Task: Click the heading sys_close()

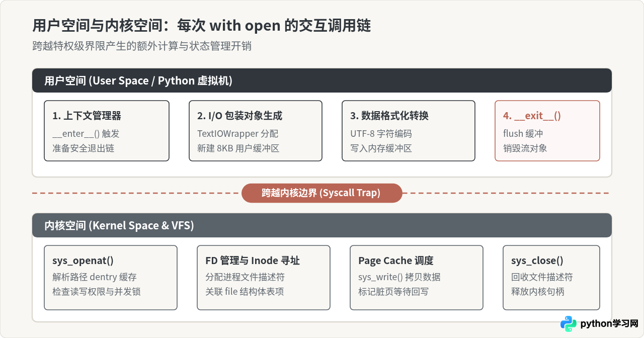Action: pyautogui.click(x=537, y=261)
